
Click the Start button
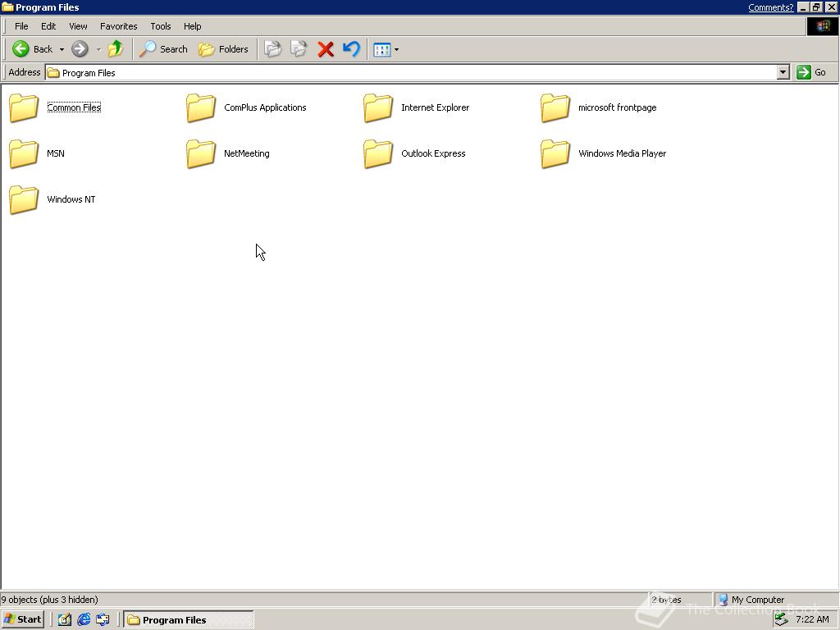pyautogui.click(x=22, y=619)
